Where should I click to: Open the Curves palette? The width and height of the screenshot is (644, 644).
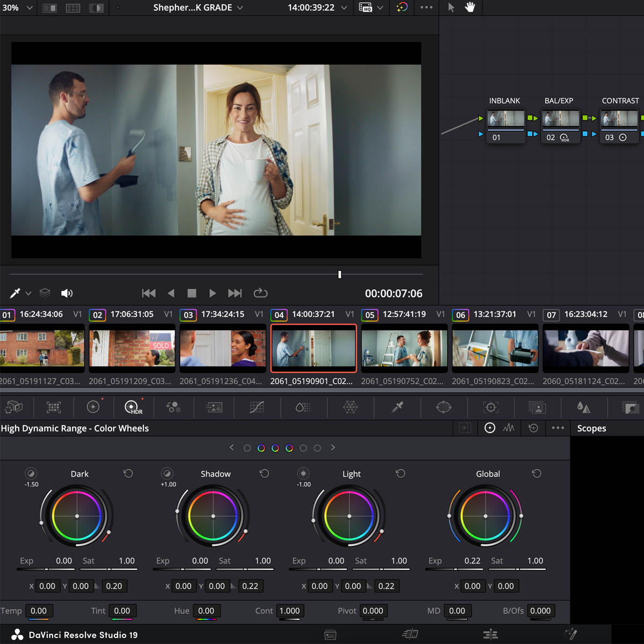(257, 407)
